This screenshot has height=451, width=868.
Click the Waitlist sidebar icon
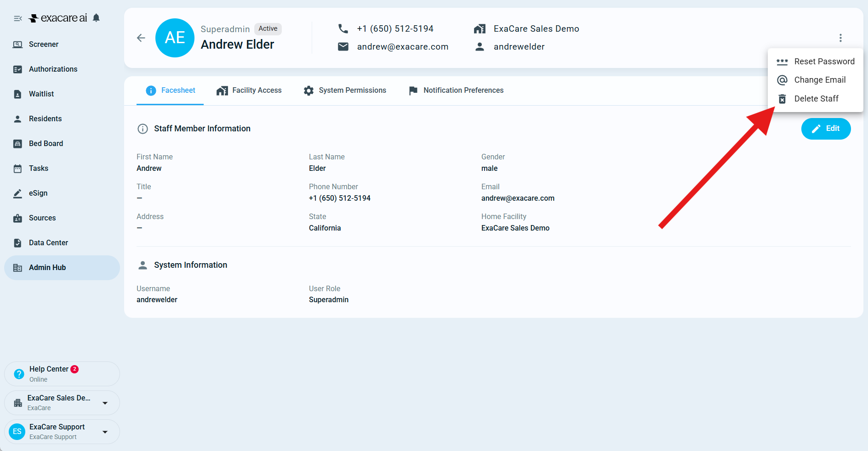[x=17, y=94]
